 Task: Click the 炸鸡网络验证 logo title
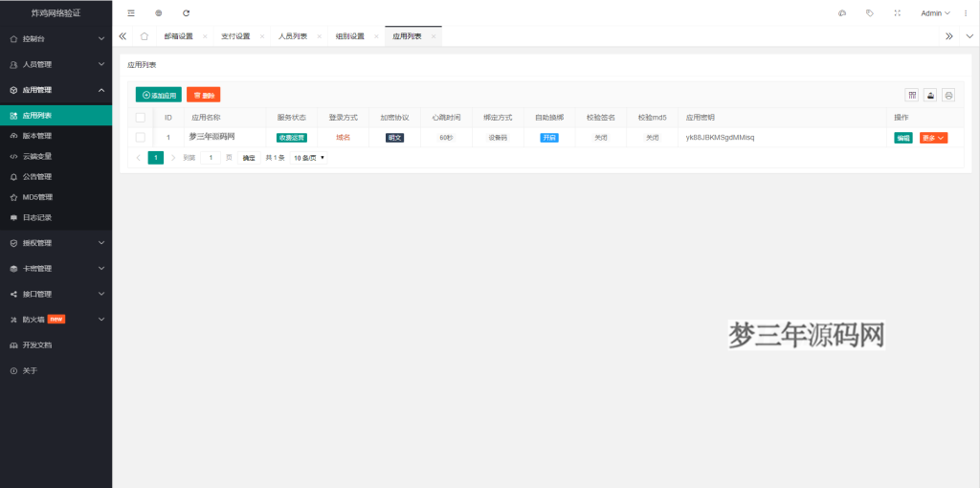pyautogui.click(x=56, y=13)
